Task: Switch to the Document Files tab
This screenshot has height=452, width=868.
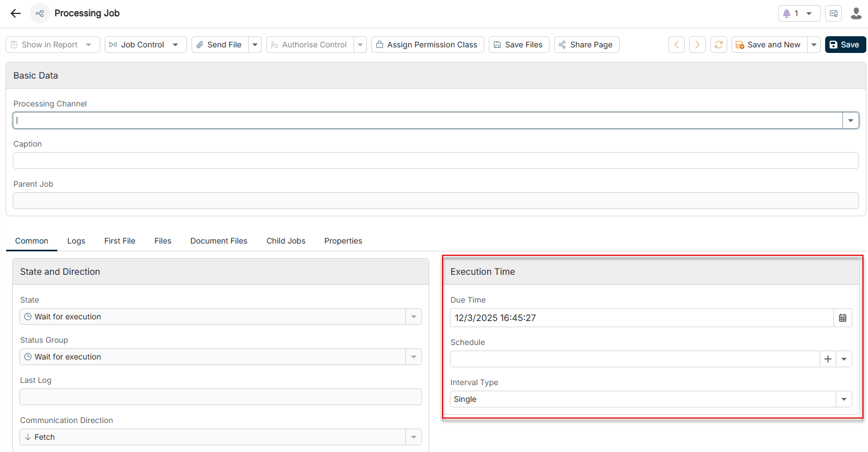Action: pyautogui.click(x=219, y=241)
